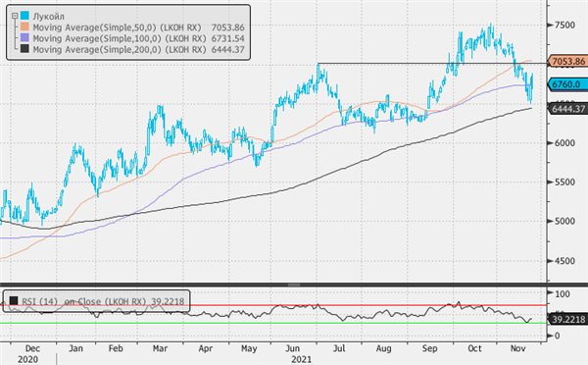Screen dimensions: 588x365
Task: Click the 7500 price axis label
Action: tap(565, 26)
